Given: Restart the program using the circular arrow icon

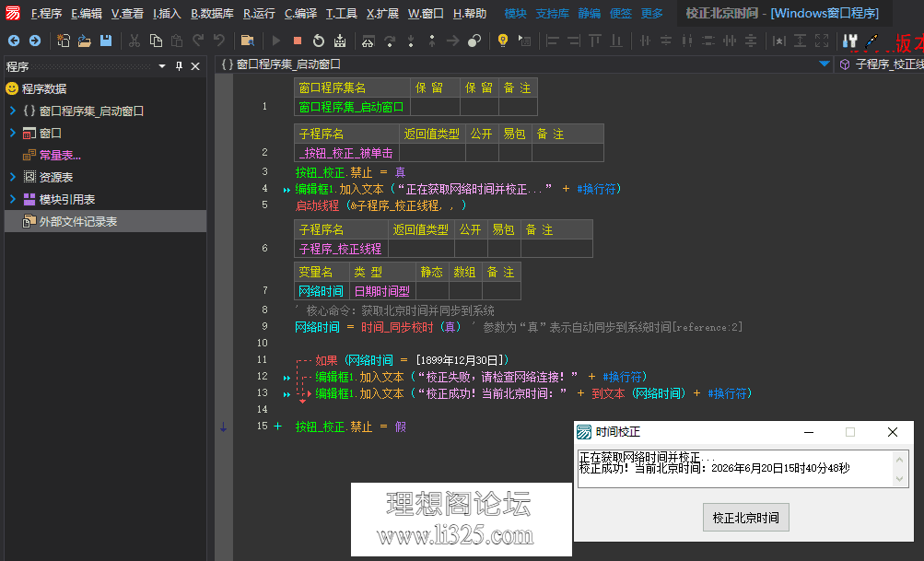Looking at the screenshot, I should pos(318,41).
